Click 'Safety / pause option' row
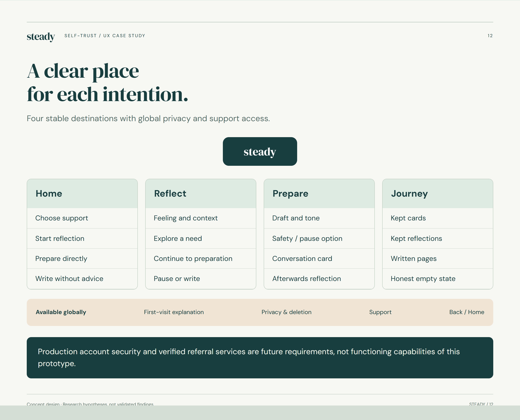The height and width of the screenshot is (420, 520). [319, 239]
